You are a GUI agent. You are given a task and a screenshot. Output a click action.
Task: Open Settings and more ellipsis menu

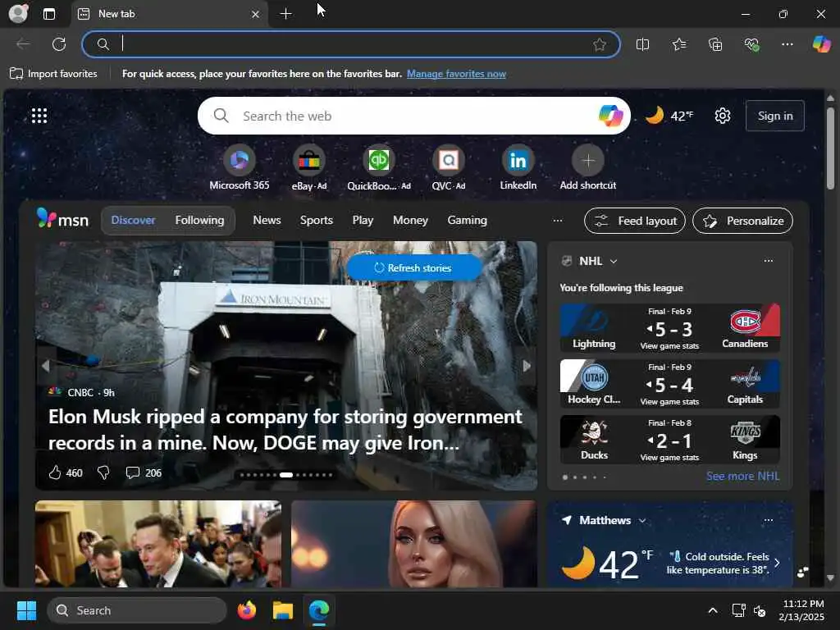(787, 44)
